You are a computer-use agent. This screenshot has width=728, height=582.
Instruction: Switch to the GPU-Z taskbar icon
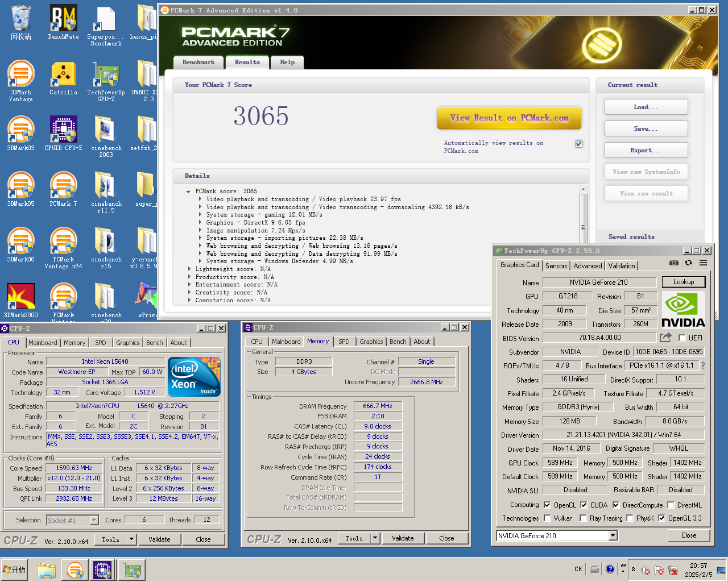tap(133, 570)
